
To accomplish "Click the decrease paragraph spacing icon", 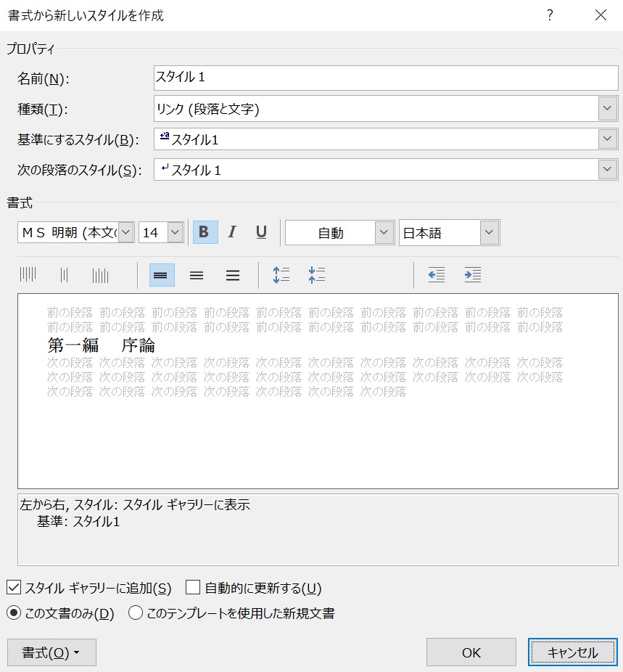I will pos(316,275).
